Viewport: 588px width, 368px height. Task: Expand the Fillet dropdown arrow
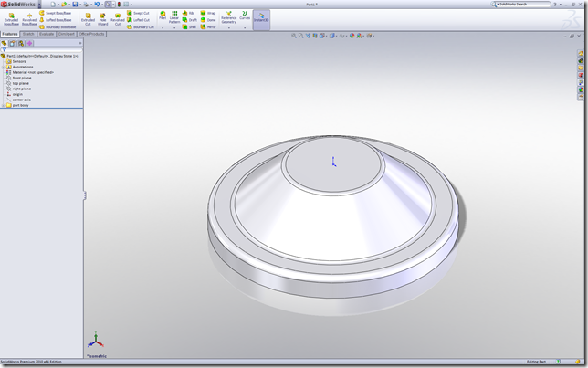pyautogui.click(x=163, y=27)
